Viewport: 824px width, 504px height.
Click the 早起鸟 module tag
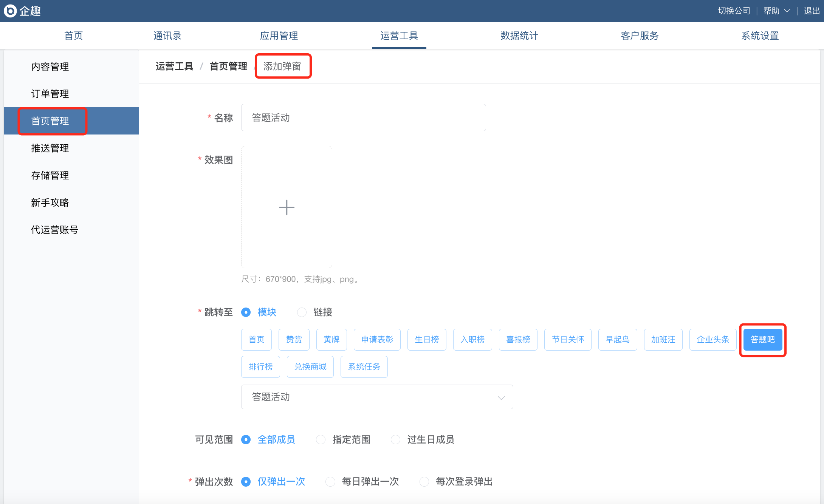pos(617,340)
